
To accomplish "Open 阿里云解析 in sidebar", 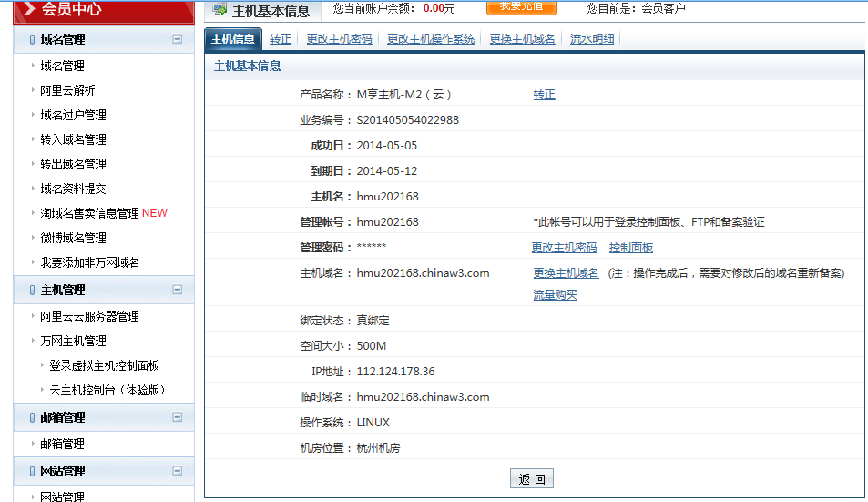I will [67, 90].
